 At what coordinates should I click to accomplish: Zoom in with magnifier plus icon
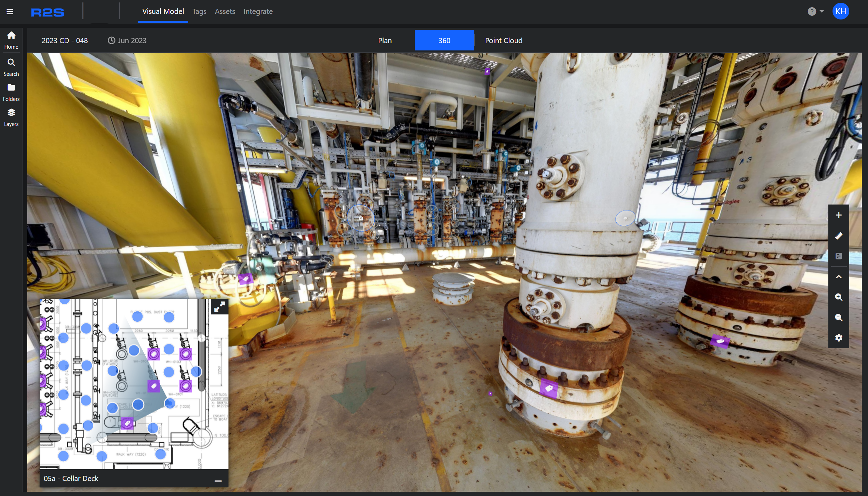[838, 297]
